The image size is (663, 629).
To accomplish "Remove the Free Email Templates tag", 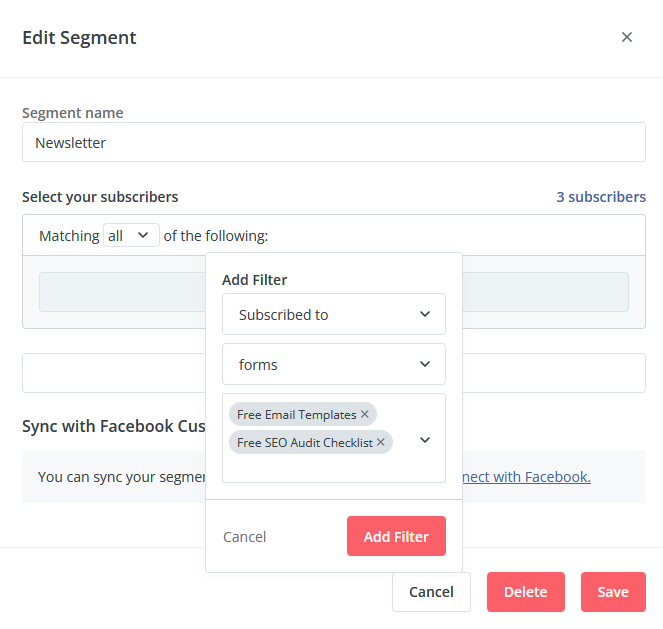I will coord(364,414).
